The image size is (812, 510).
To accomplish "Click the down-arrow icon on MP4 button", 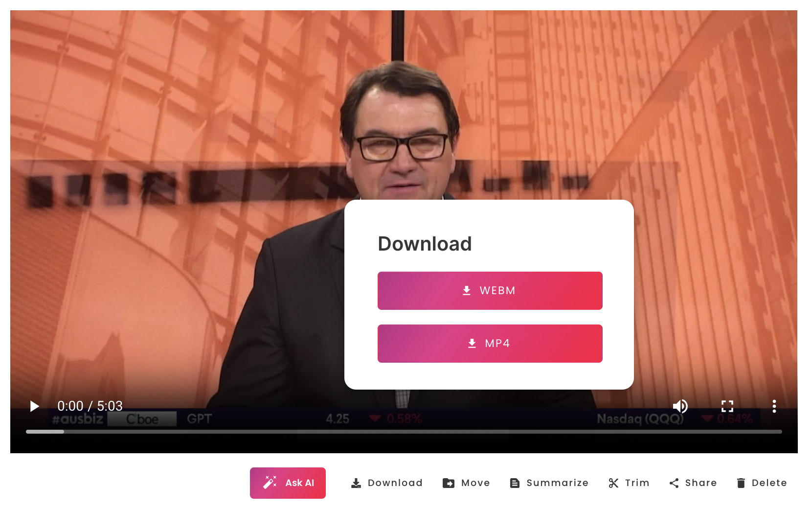I will tap(472, 344).
